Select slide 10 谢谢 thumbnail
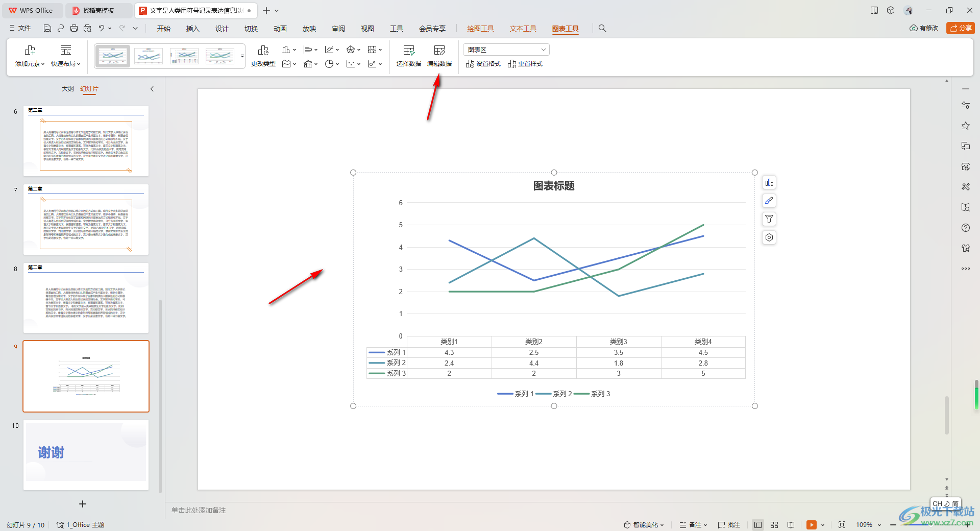Screen dimensions: 980x531 86,455
